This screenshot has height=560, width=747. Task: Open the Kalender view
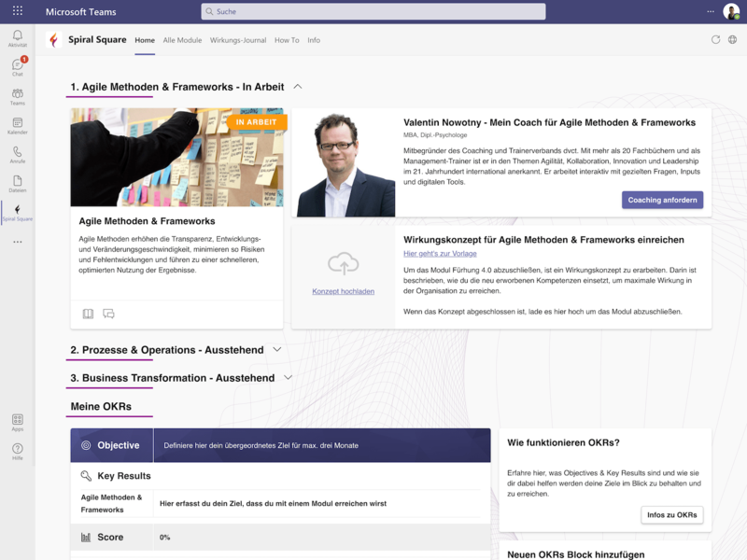pyautogui.click(x=17, y=125)
